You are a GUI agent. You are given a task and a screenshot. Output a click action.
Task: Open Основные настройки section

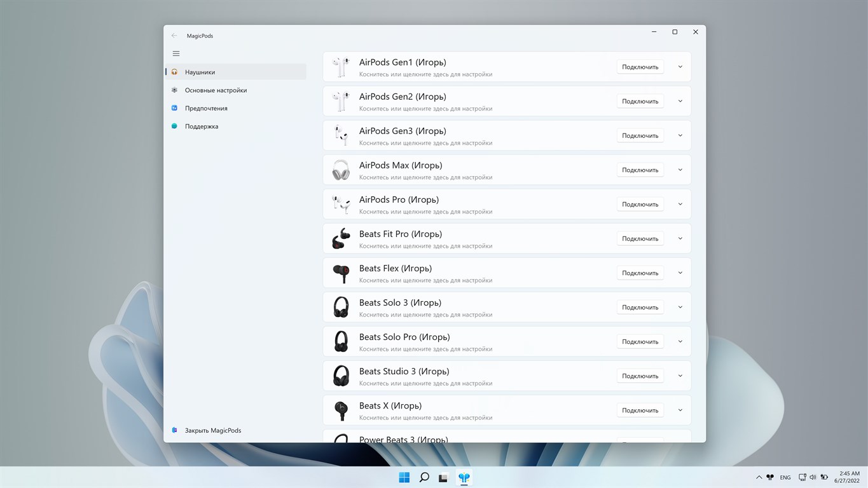click(x=216, y=90)
